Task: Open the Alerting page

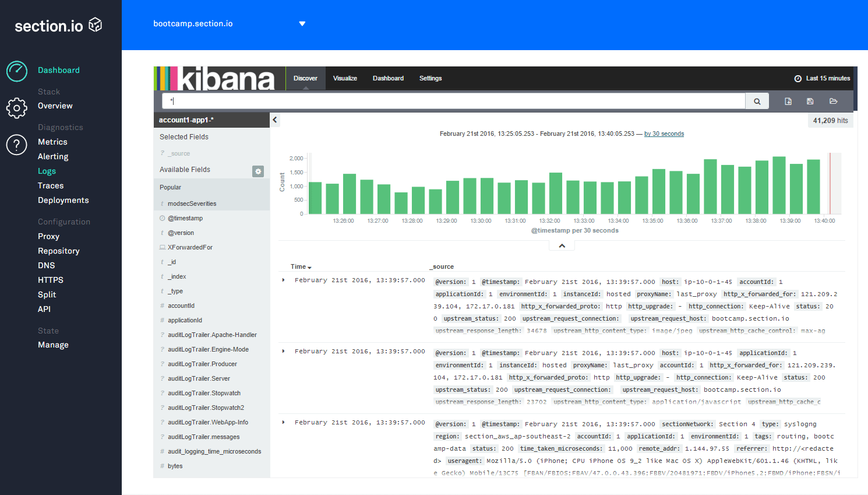Action: [53, 157]
